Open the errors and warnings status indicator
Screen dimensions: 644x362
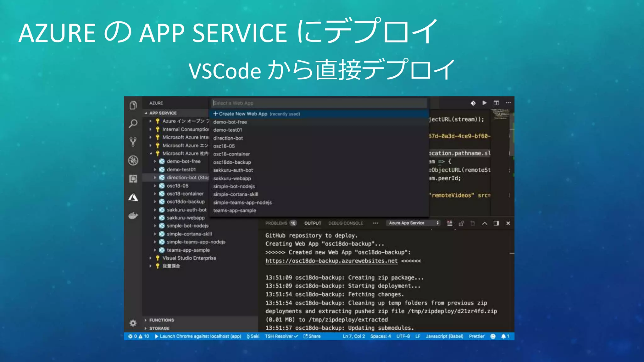click(139, 336)
